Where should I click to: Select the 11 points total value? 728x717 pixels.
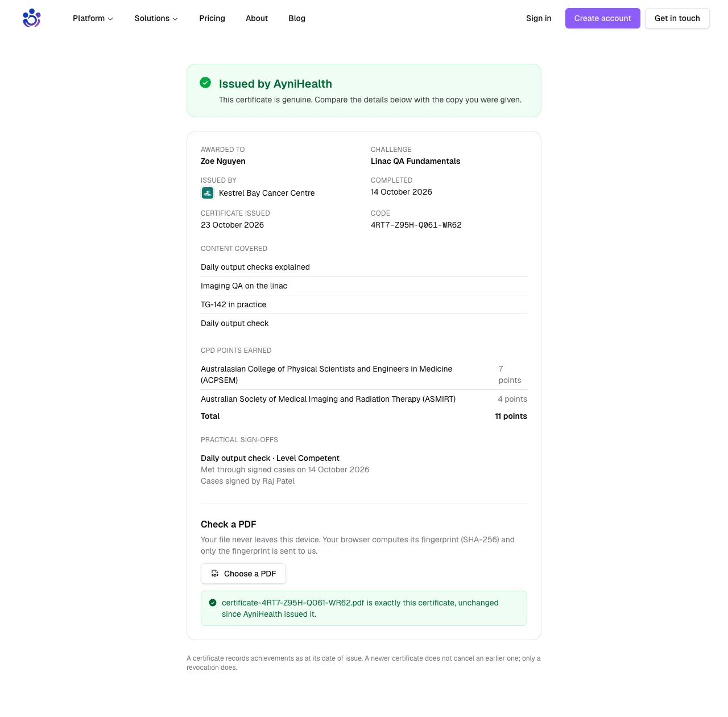pyautogui.click(x=511, y=416)
